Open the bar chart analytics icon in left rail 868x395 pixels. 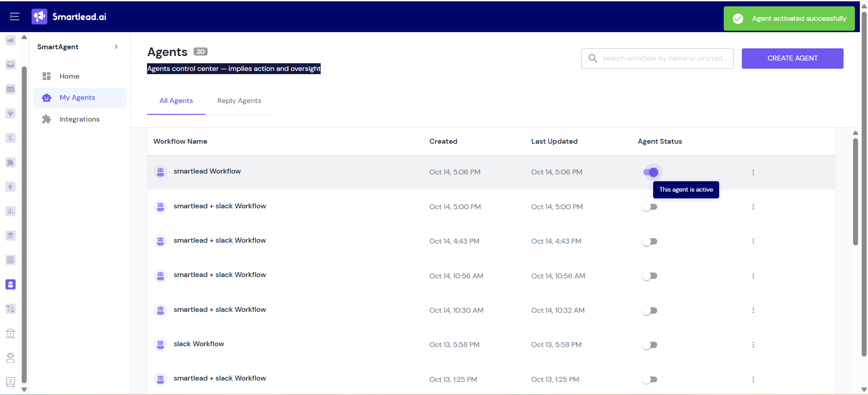coord(10,211)
